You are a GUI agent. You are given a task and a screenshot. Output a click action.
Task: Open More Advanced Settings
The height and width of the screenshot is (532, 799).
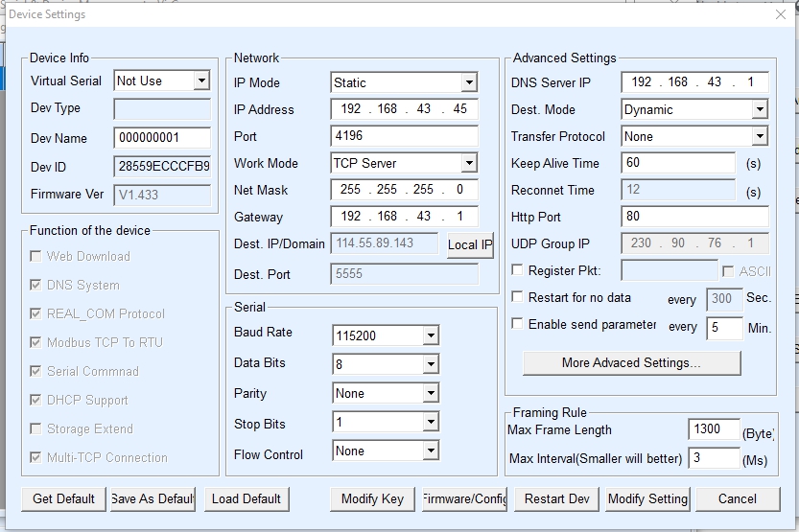pos(631,363)
